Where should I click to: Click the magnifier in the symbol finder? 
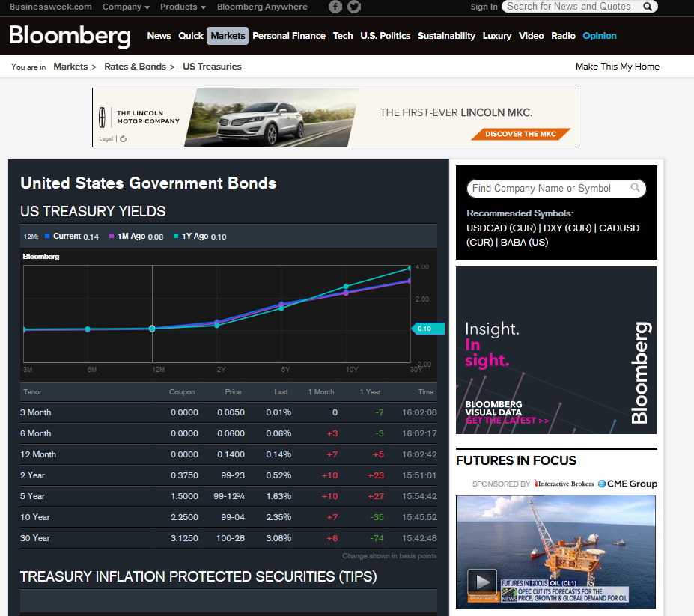(635, 188)
